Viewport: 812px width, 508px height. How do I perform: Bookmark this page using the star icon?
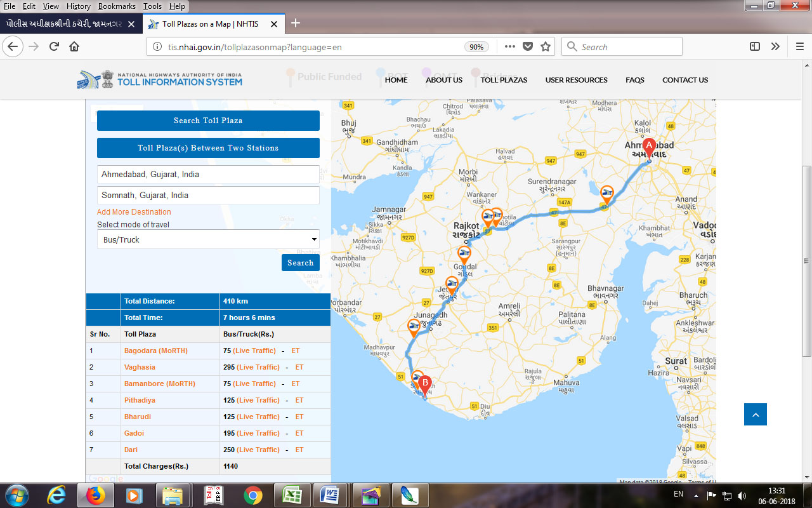(x=545, y=46)
